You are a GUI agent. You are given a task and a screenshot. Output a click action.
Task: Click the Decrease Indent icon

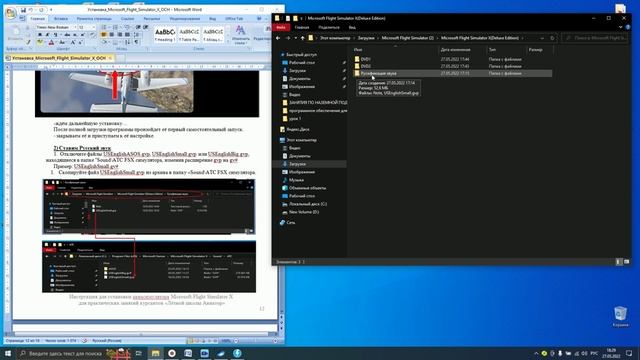coord(138,27)
